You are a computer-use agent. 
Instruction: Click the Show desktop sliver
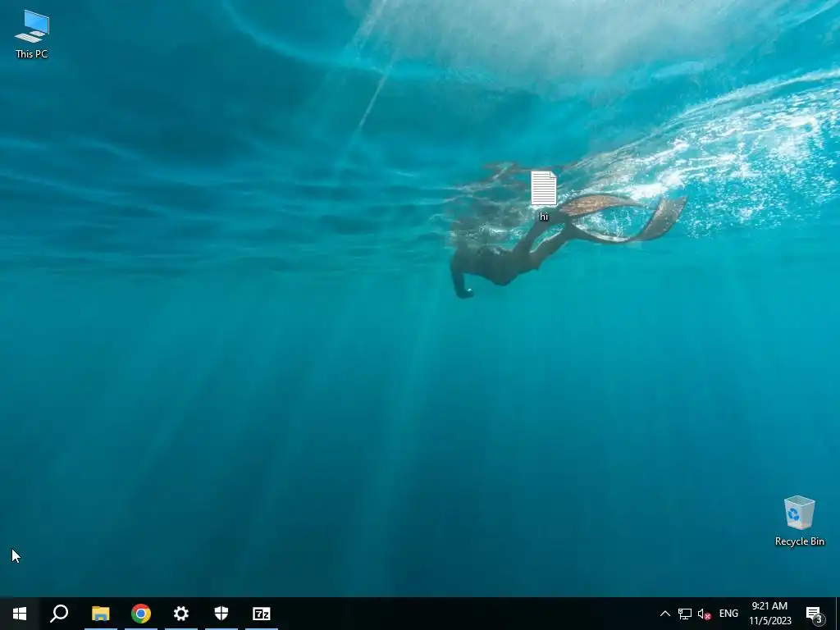(838, 614)
